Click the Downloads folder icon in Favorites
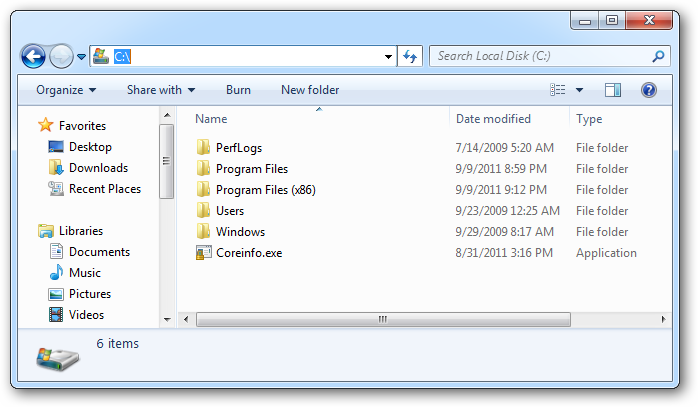The image size is (698, 407). 56,167
